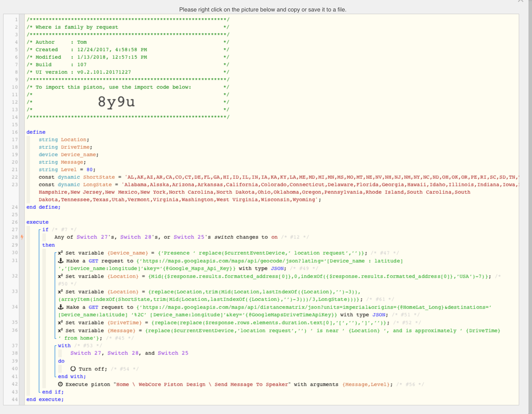This screenshot has width=532, height=414.
Task: Click the power icon beside Turn off
Action: [73, 369]
